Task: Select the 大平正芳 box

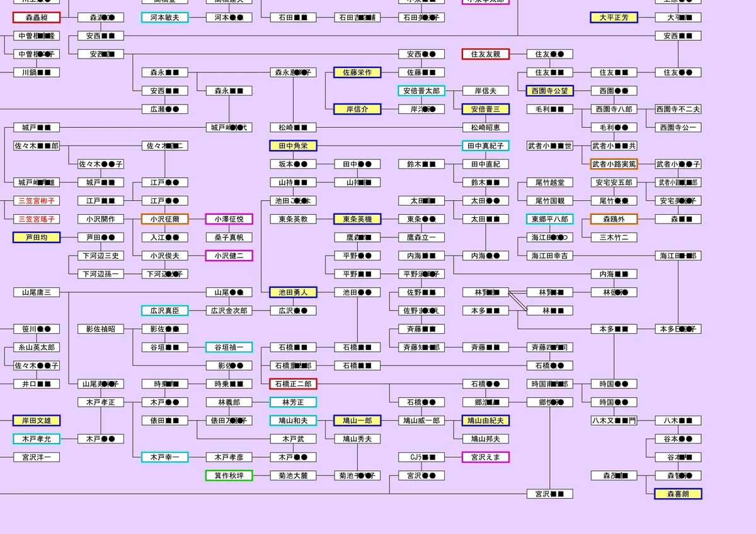Action: point(614,18)
